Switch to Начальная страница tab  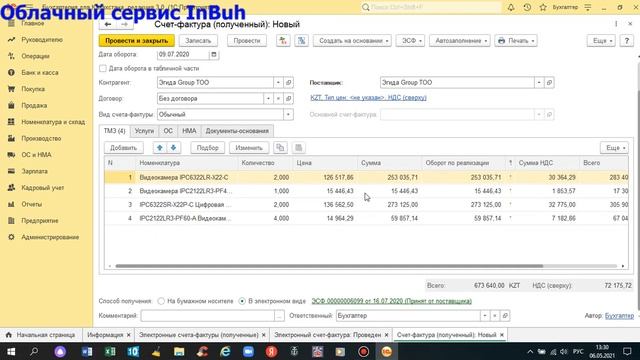pyautogui.click(x=41, y=335)
